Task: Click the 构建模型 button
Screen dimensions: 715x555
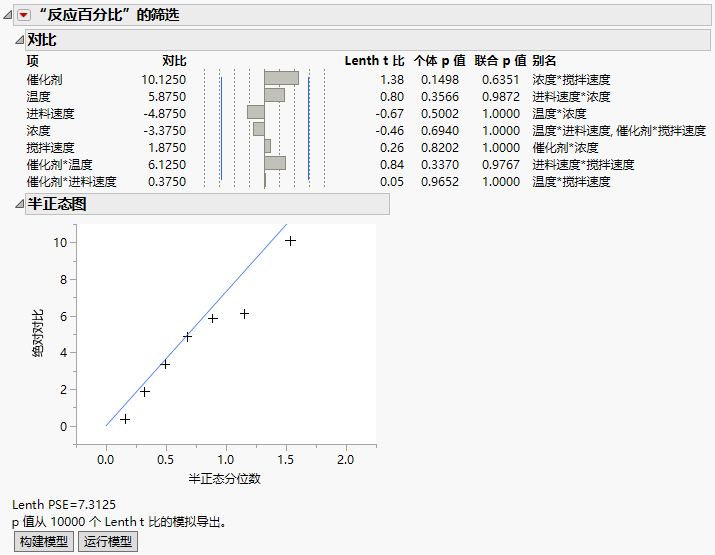Action: (44, 541)
